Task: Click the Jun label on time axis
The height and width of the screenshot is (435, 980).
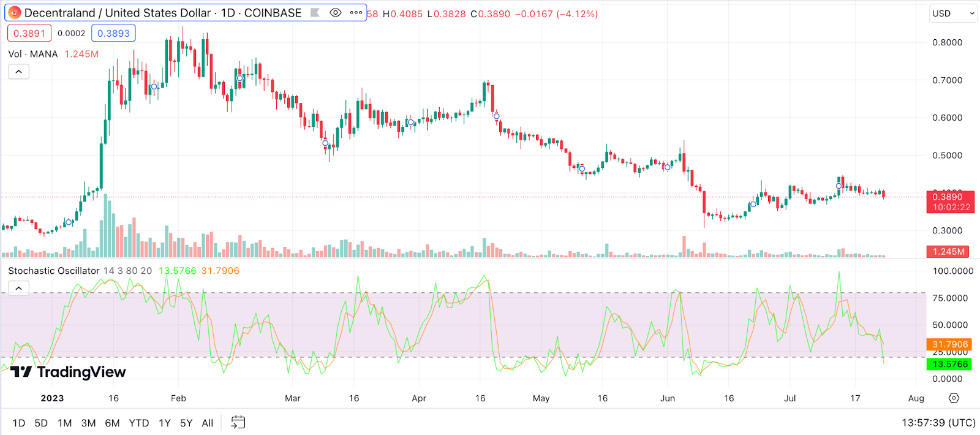Action: pos(668,398)
